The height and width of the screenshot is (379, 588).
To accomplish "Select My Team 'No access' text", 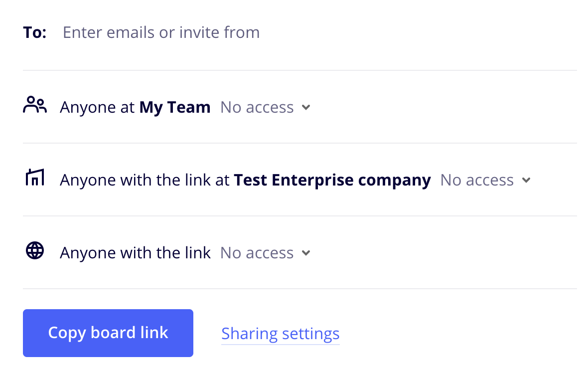I will (x=257, y=107).
